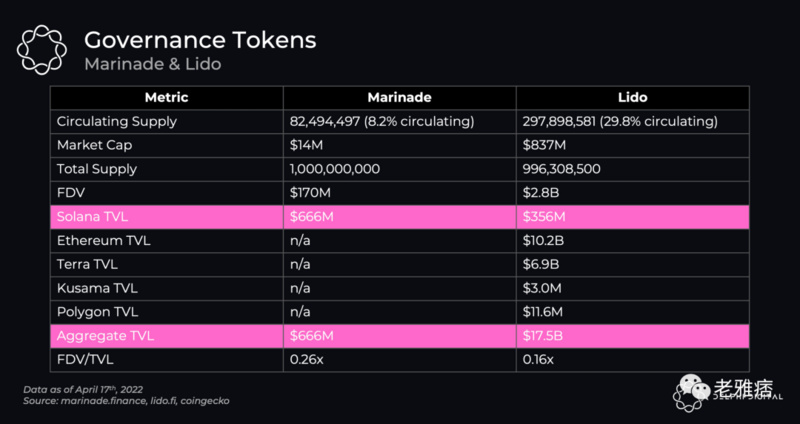Click Marinade's $170M FDV cell
Viewport: 800px width, 424px height.
pos(311,191)
